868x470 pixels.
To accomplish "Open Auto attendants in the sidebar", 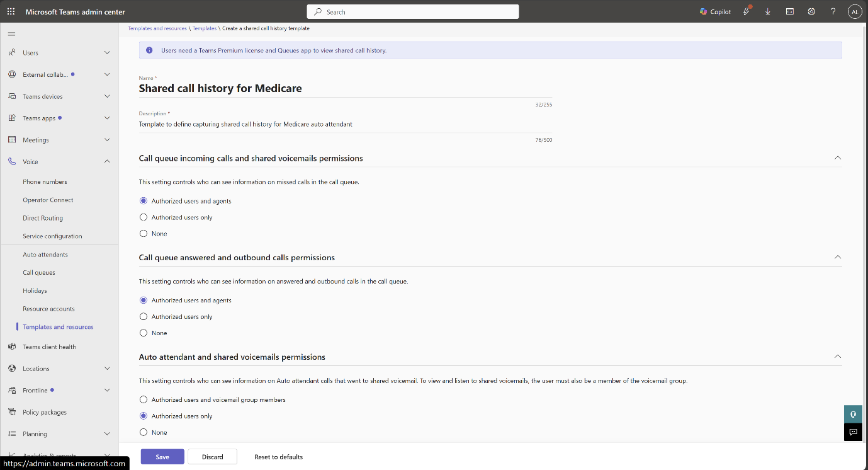I will (45, 255).
